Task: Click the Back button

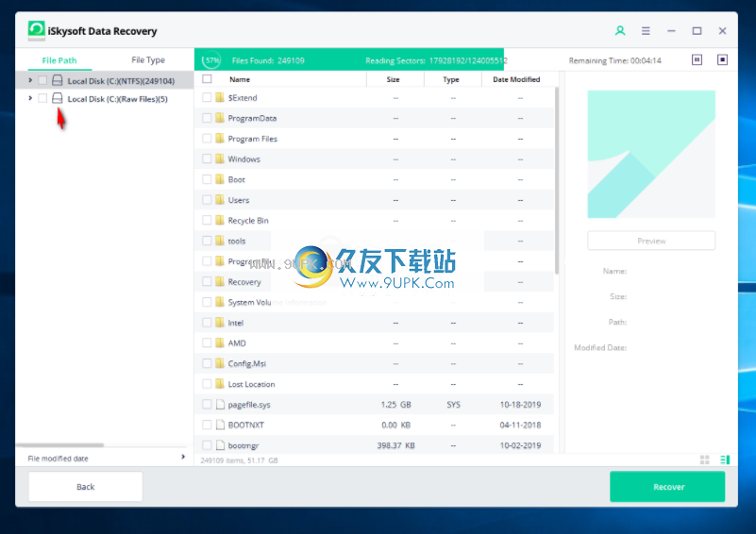Action: [85, 487]
